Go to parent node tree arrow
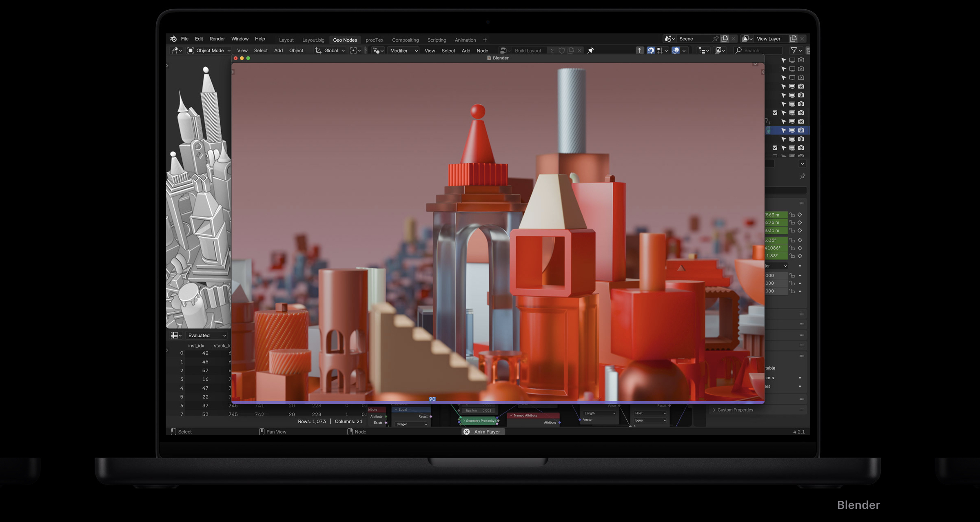This screenshot has height=522, width=980. click(640, 51)
